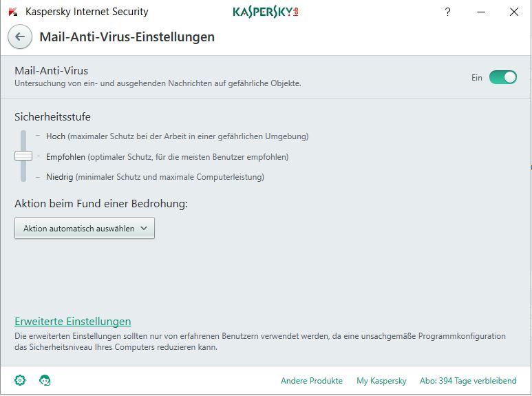Viewport: 532px width, 396px height.
Task: Open help with the question mark
Action: click(448, 12)
